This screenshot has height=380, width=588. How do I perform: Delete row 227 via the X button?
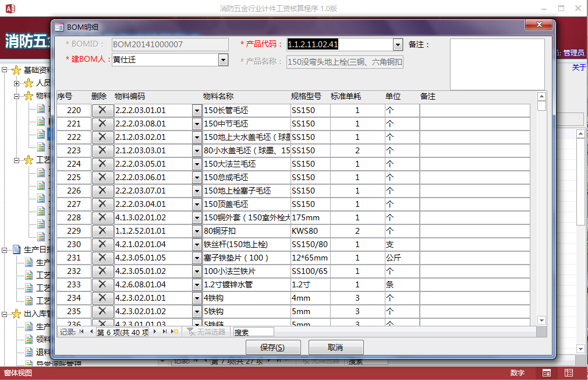pos(102,204)
